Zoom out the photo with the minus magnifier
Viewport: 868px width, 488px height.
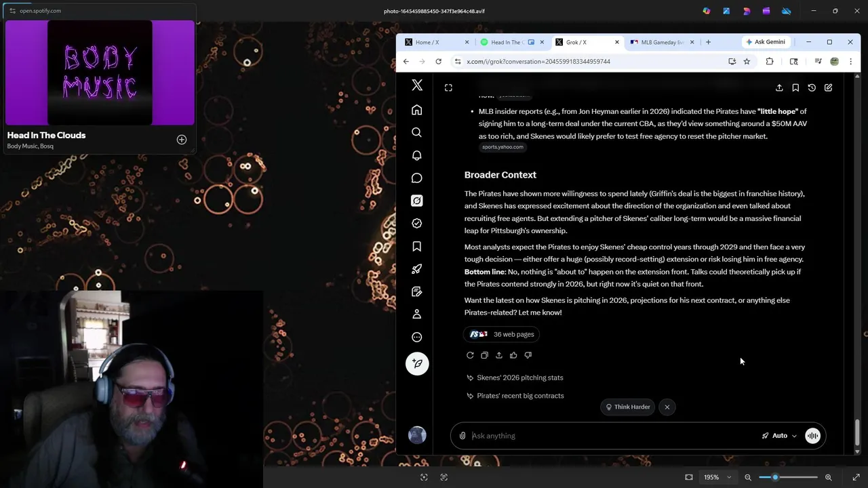(748, 477)
